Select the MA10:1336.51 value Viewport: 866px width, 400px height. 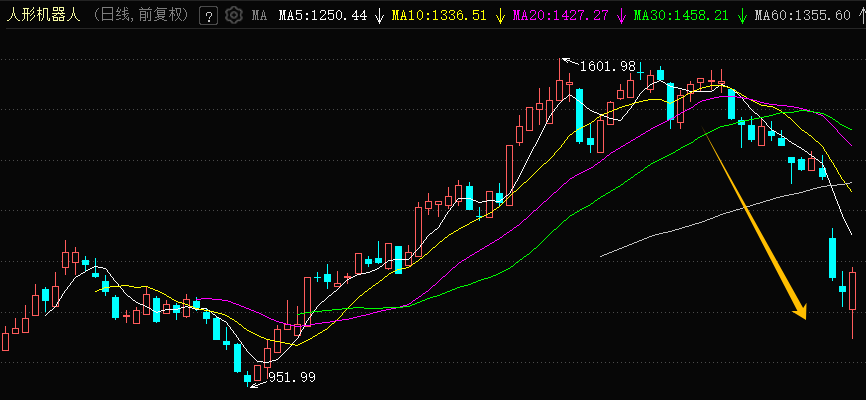pos(439,15)
